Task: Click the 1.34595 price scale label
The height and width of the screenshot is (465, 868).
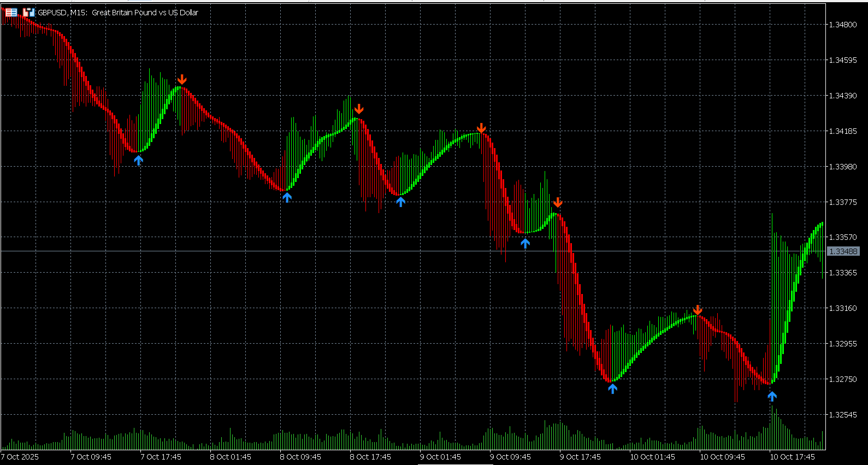Action: coord(843,60)
